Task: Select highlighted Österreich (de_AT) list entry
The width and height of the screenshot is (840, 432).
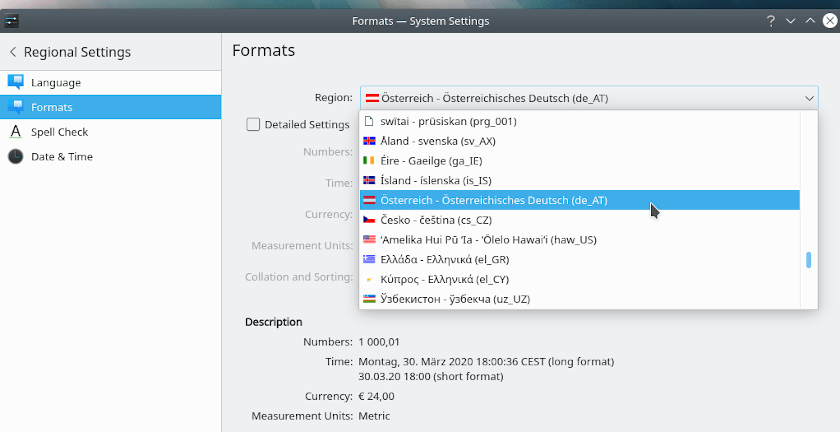Action: pyautogui.click(x=580, y=200)
